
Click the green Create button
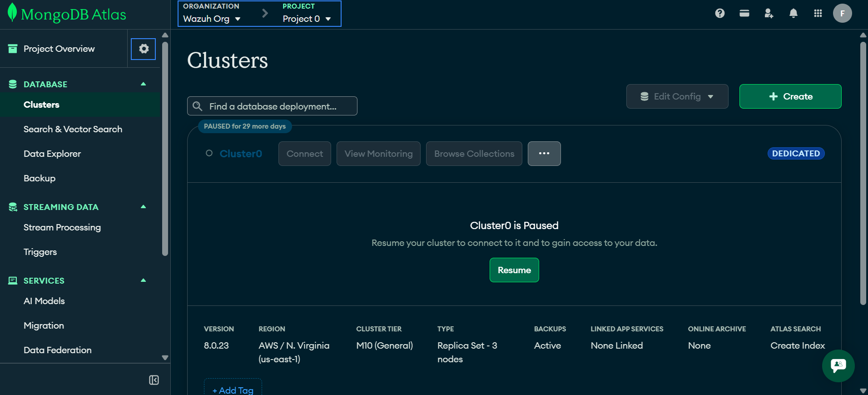(790, 96)
